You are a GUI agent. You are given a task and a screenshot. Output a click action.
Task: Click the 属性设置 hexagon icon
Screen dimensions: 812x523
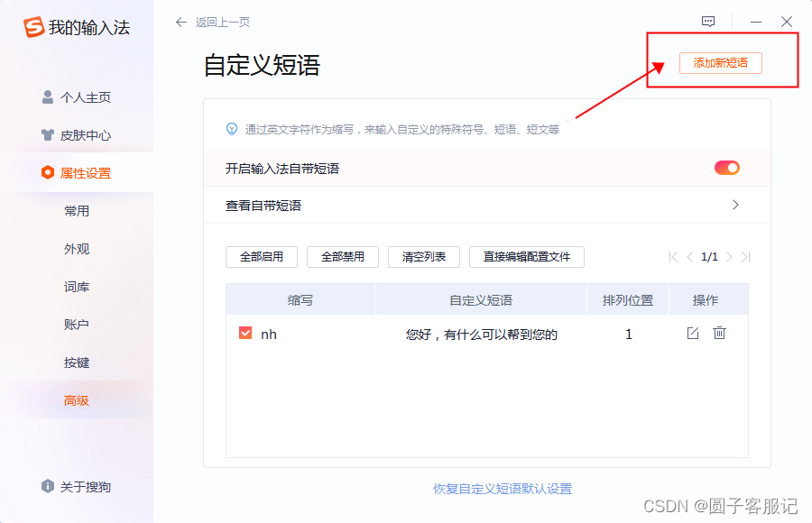tap(48, 172)
